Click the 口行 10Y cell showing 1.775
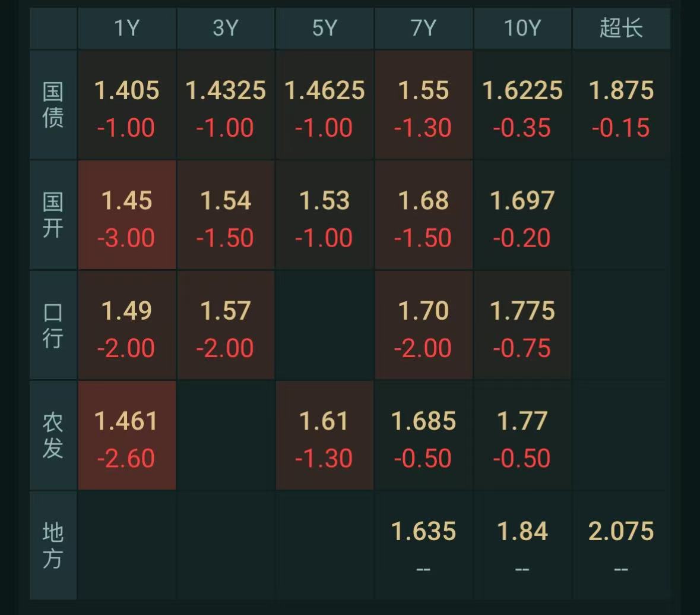The height and width of the screenshot is (615, 700). (522, 325)
